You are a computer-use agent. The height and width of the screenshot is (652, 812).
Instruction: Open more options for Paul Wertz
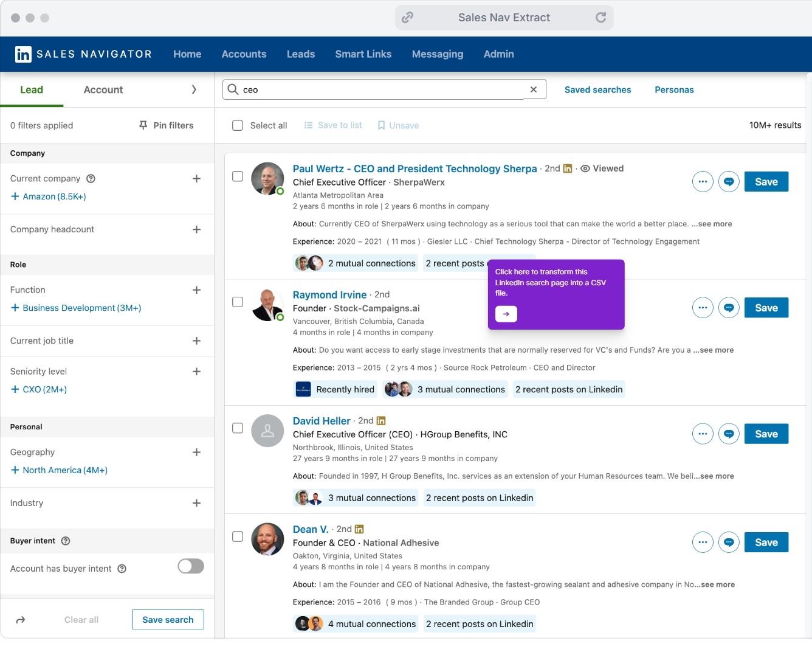click(703, 181)
